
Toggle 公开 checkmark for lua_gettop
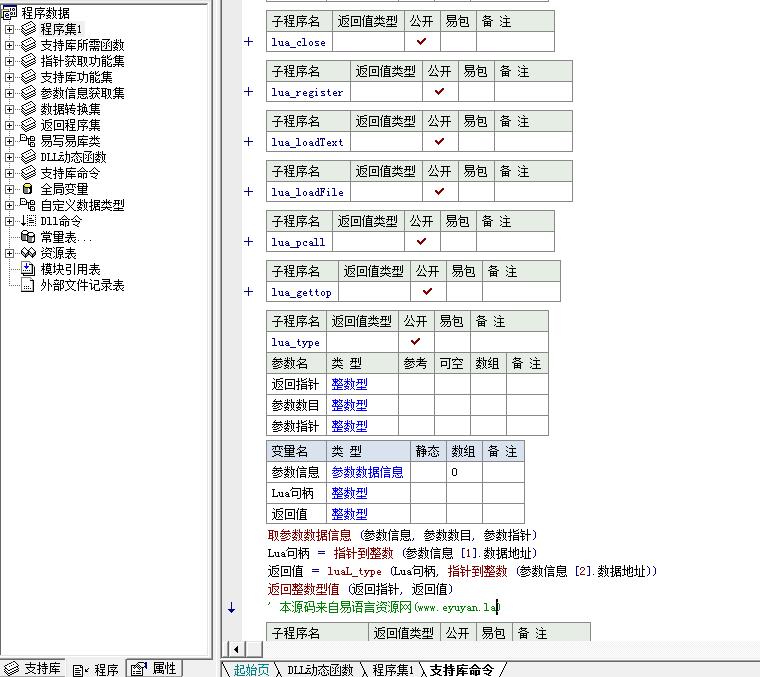(x=428, y=291)
